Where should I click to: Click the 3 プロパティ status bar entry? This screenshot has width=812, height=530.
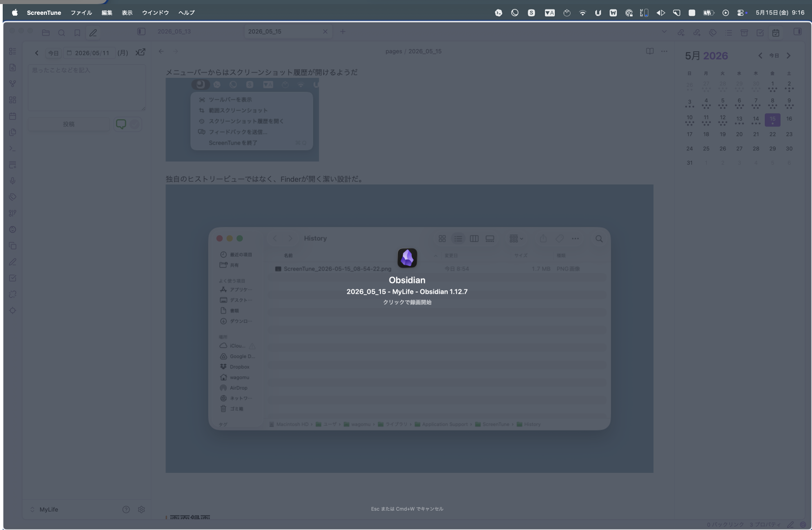[x=765, y=525]
